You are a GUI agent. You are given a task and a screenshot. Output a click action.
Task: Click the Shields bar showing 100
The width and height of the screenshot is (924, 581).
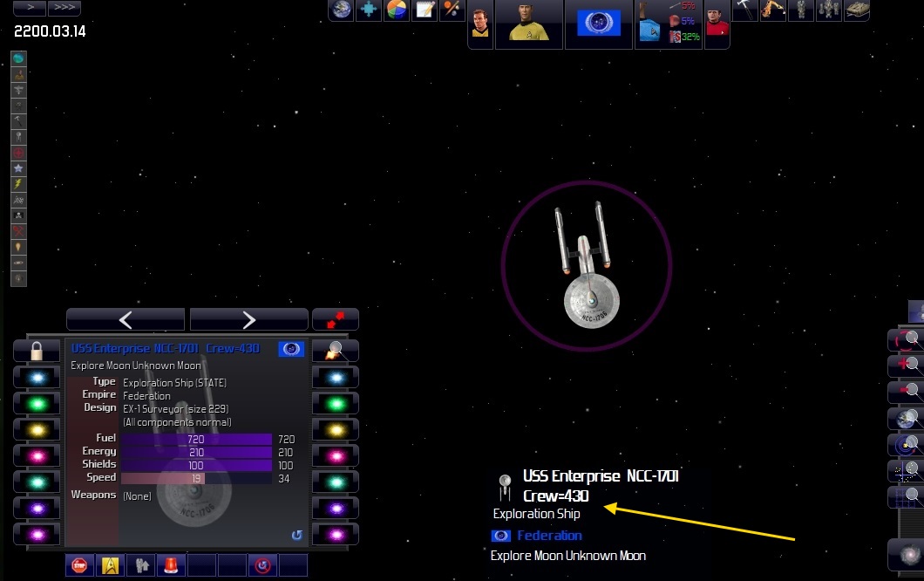(x=196, y=465)
